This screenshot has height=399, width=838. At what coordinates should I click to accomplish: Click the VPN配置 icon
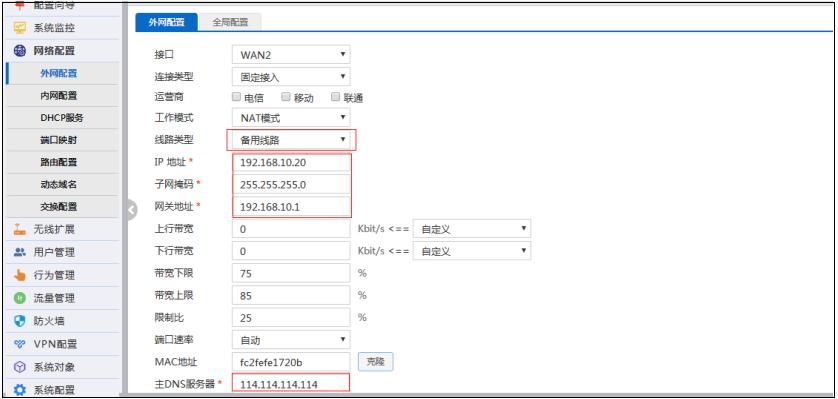pos(19,344)
